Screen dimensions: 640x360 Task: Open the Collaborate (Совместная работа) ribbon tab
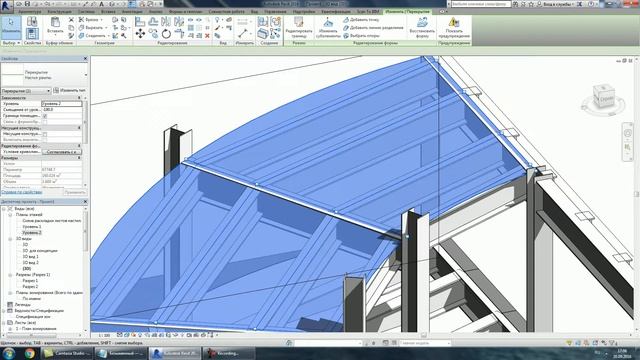227,12
